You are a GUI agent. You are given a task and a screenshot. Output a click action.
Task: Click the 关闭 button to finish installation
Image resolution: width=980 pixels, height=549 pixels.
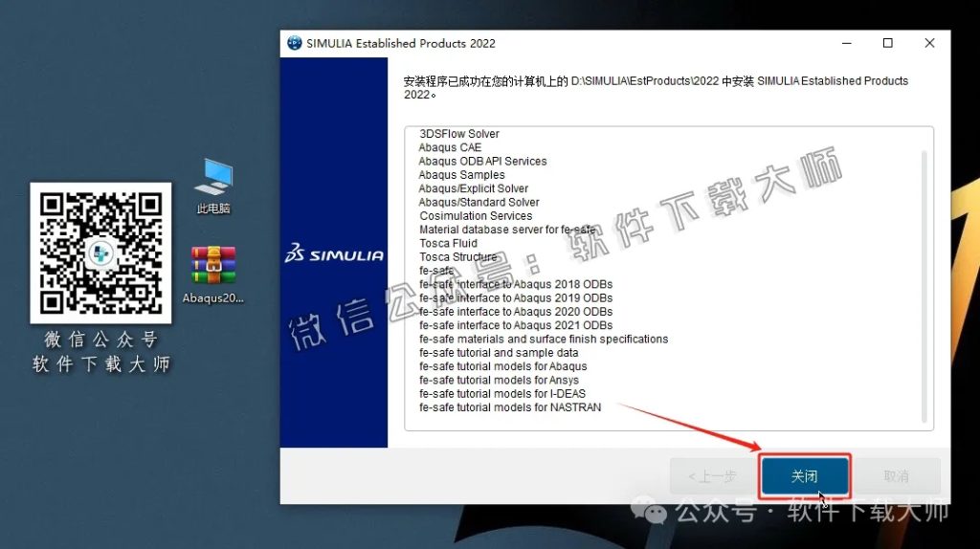point(804,476)
